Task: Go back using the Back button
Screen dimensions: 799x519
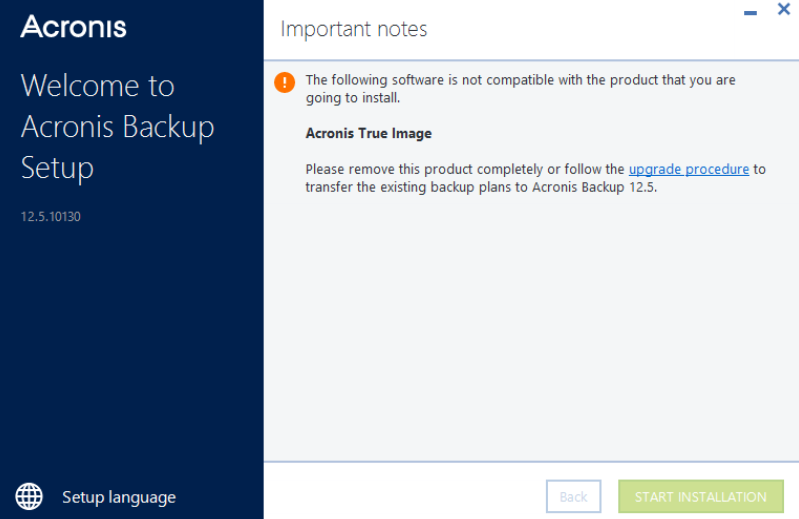Action: 573,497
